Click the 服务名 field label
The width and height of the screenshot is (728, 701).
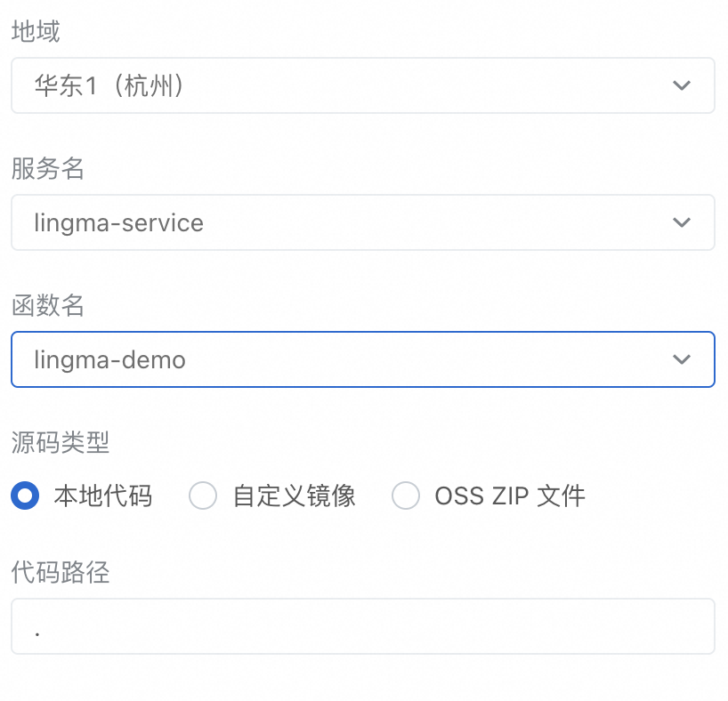(x=48, y=169)
